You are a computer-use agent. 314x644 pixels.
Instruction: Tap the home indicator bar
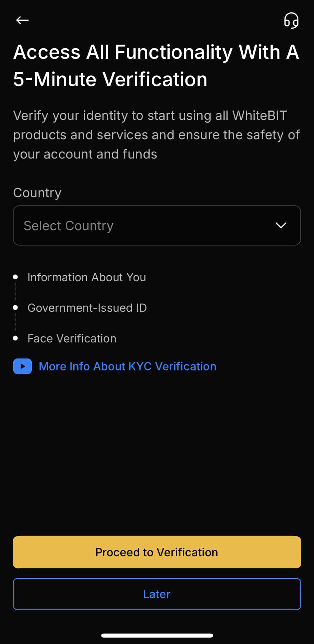tap(157, 635)
